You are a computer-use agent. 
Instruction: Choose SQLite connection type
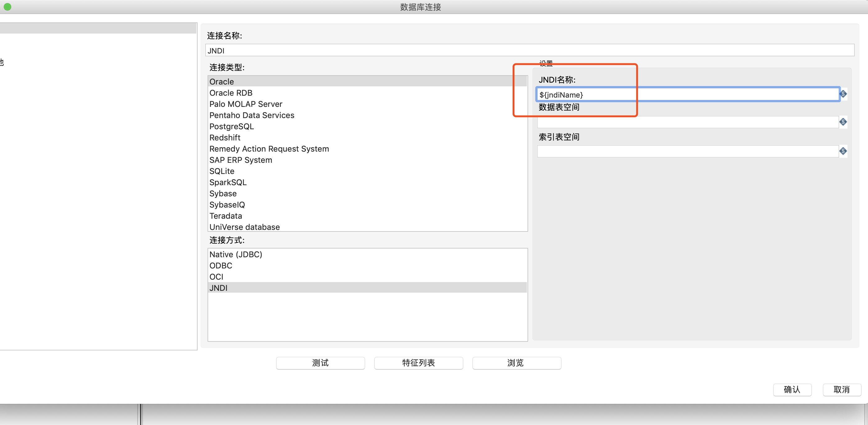click(222, 171)
